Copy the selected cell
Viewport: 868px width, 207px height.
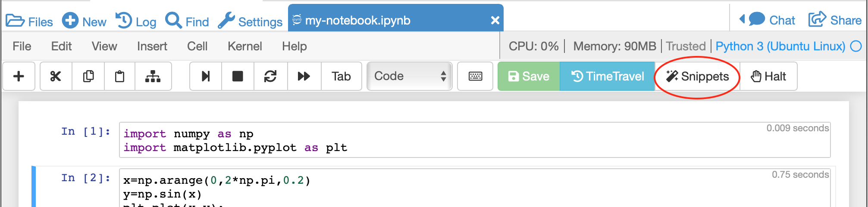[x=88, y=77]
